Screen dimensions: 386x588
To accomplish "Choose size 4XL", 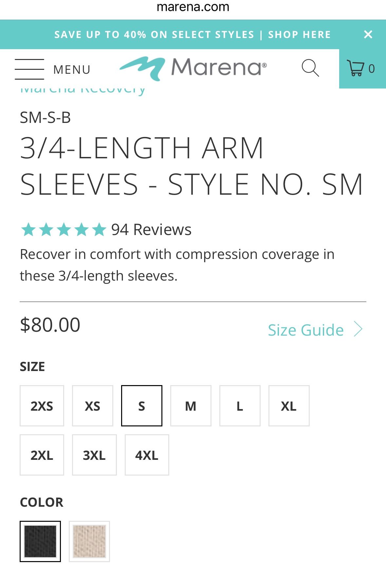I will coord(146,455).
